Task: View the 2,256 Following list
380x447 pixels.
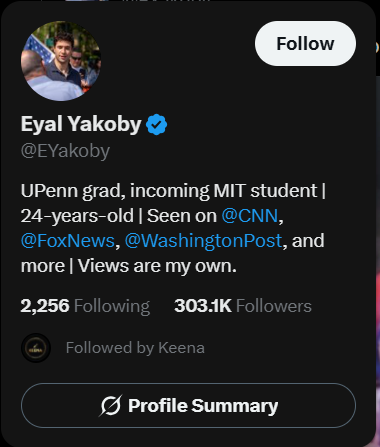Action: [x=85, y=306]
